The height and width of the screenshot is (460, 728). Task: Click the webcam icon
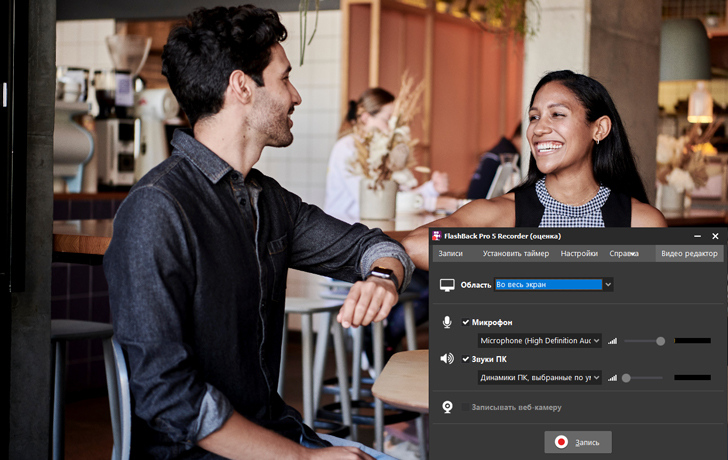[x=448, y=407]
